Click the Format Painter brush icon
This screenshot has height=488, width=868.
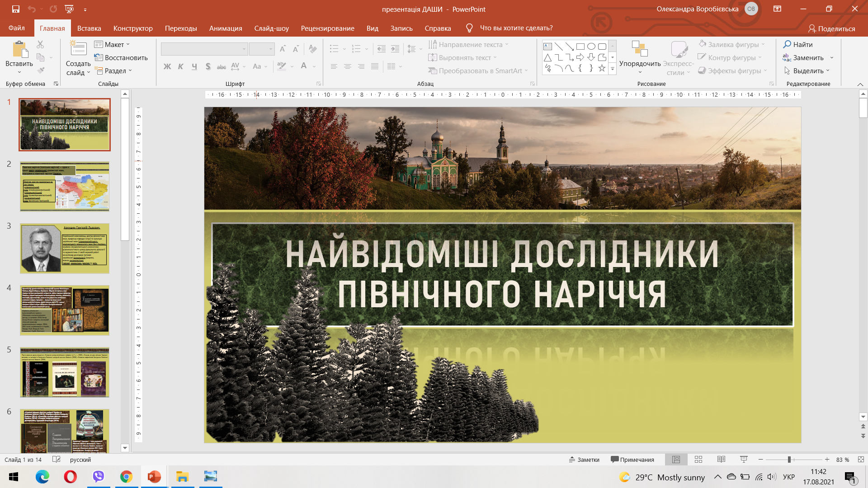(x=40, y=70)
